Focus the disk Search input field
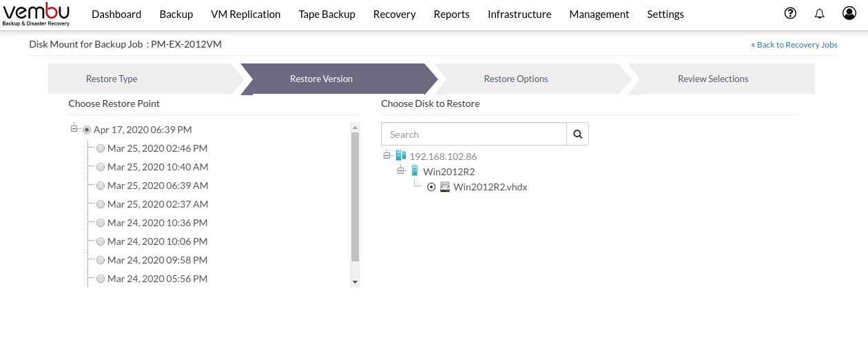 click(x=474, y=135)
